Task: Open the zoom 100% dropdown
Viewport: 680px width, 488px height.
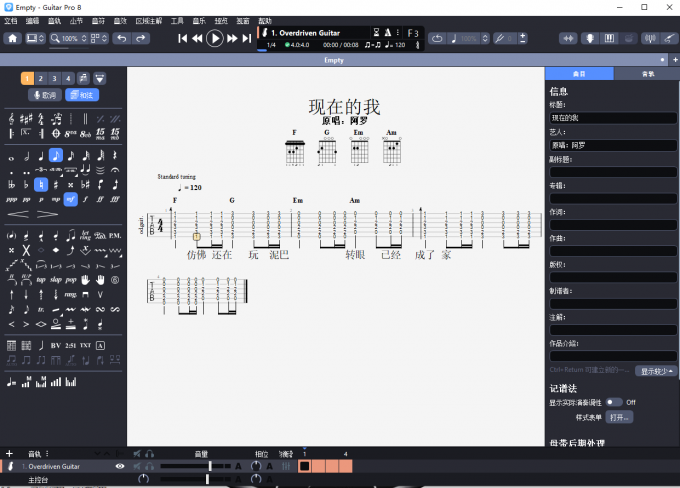Action: click(68, 38)
